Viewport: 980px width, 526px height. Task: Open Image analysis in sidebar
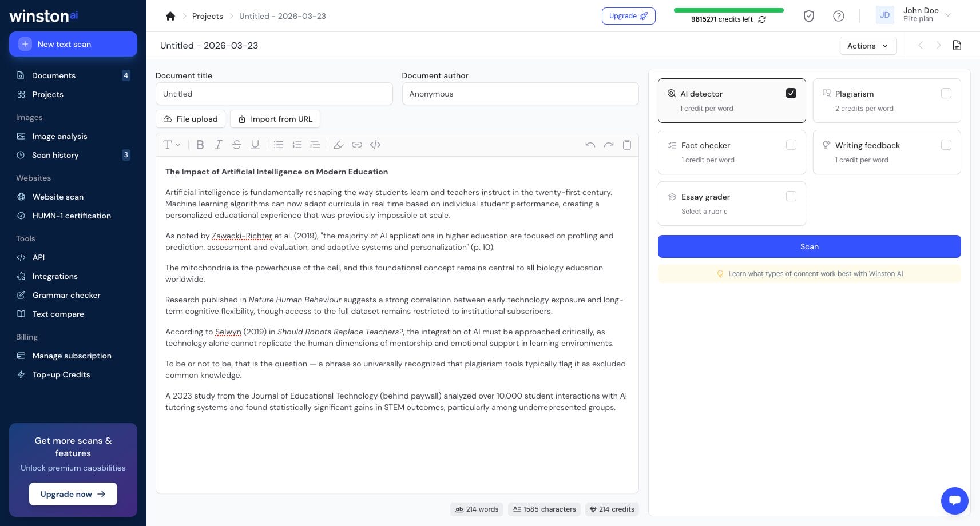pos(73,136)
